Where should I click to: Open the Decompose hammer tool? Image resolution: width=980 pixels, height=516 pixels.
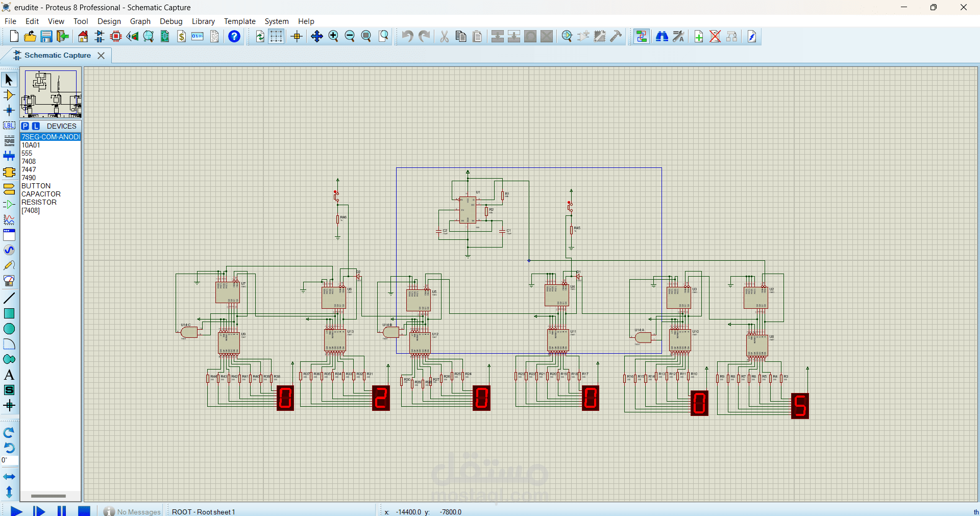point(616,36)
